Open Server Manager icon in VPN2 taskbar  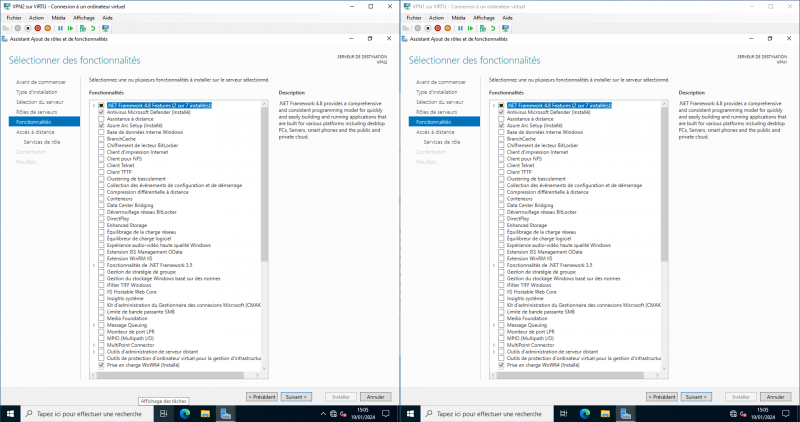pos(226,414)
